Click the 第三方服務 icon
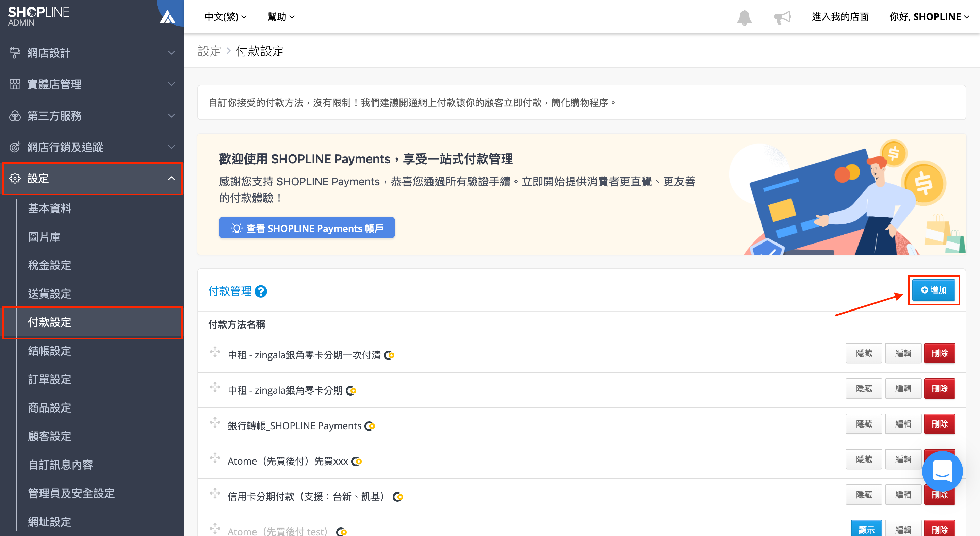 pos(15,116)
